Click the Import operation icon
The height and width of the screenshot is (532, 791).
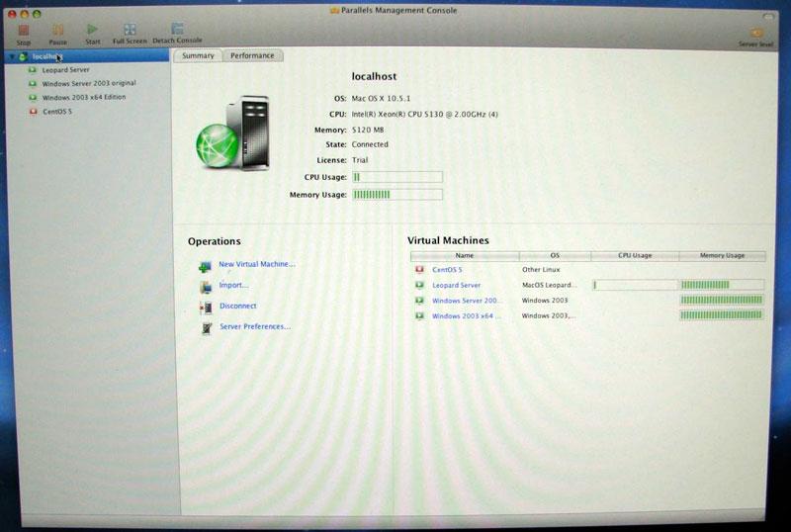206,287
